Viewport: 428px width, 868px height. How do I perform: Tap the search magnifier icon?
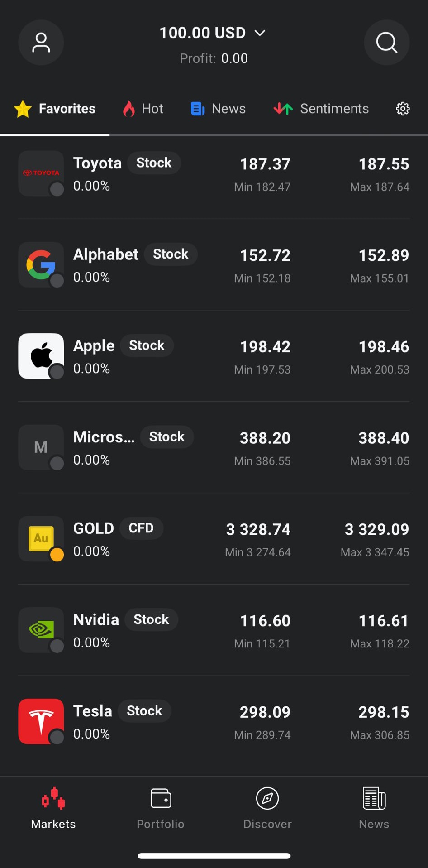point(386,43)
